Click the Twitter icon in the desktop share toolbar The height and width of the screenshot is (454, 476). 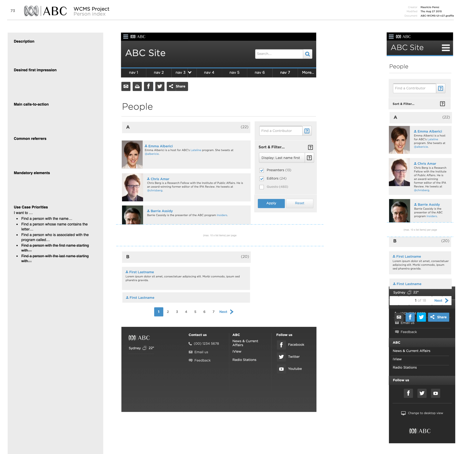click(160, 86)
